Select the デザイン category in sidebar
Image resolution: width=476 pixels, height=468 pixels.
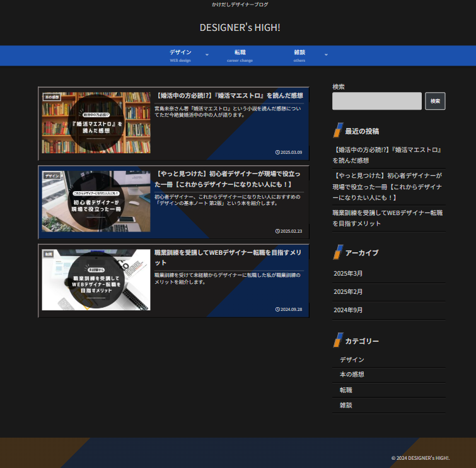(352, 360)
